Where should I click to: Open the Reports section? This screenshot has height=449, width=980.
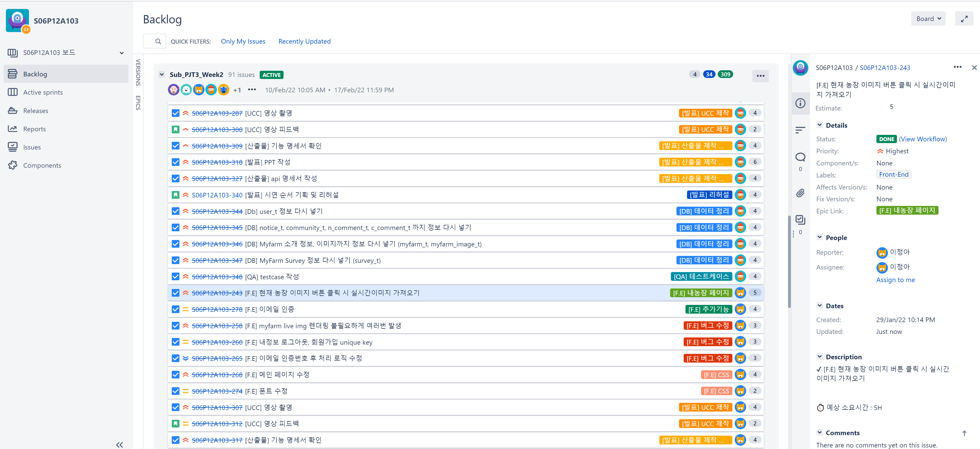(x=34, y=129)
